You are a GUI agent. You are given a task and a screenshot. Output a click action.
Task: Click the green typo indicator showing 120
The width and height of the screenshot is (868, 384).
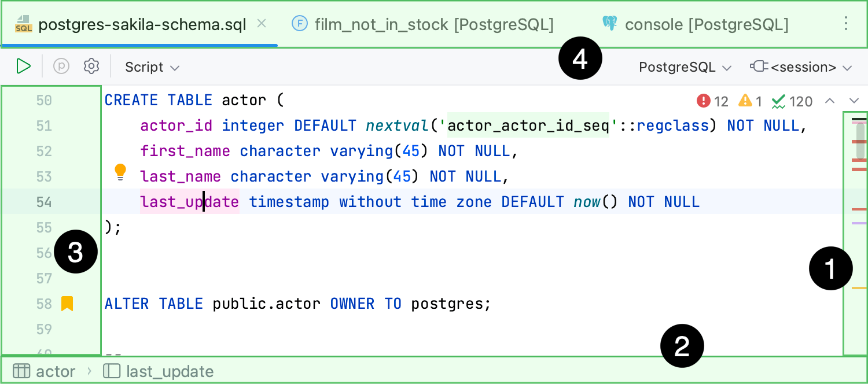coord(793,102)
